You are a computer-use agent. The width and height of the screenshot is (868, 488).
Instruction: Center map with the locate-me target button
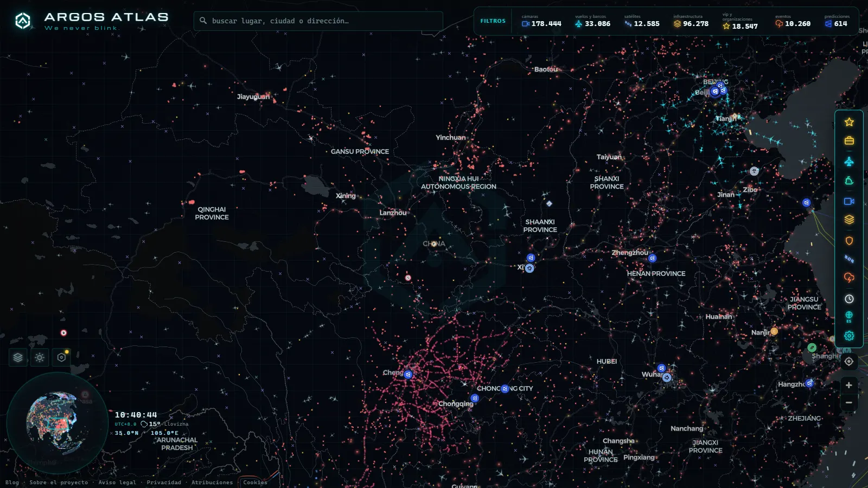849,362
